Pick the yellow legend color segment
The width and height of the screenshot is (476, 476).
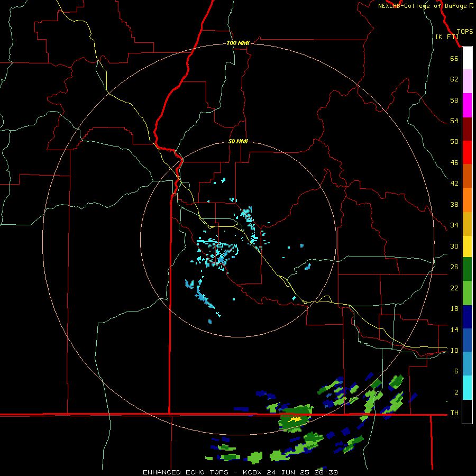(x=467, y=246)
